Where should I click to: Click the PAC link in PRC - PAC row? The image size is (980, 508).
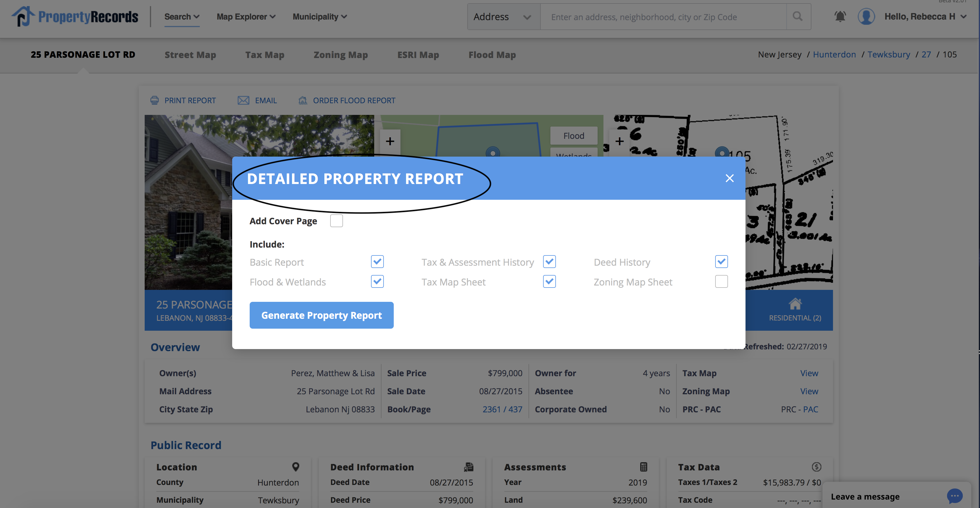click(810, 409)
